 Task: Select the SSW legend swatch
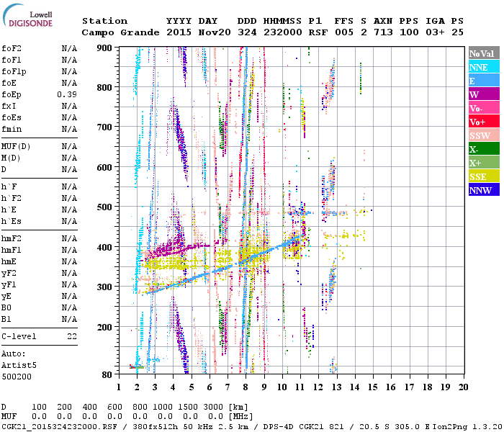[484, 135]
